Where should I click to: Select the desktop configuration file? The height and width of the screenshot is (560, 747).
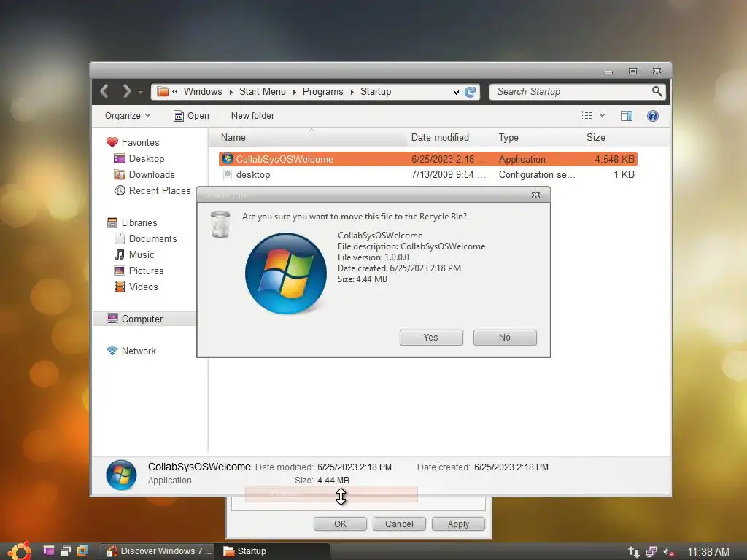point(427,175)
